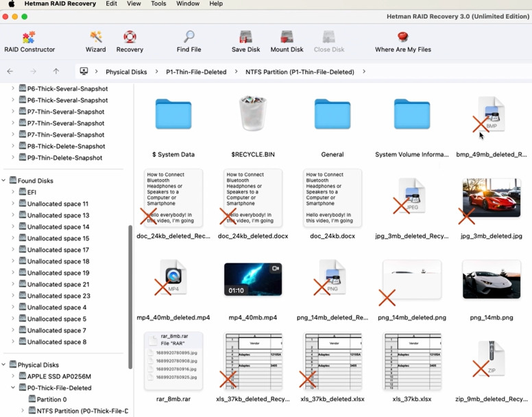Open the Edit menu
The width and height of the screenshot is (532, 417).
111,3
